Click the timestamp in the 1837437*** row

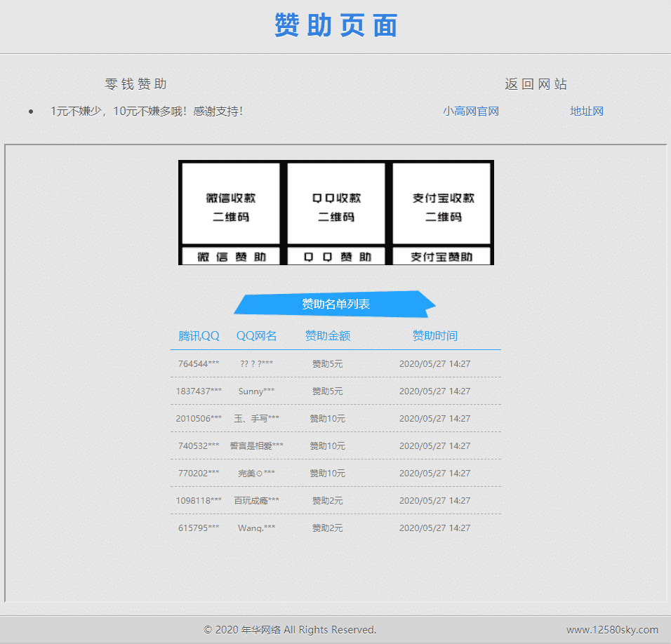tap(434, 391)
